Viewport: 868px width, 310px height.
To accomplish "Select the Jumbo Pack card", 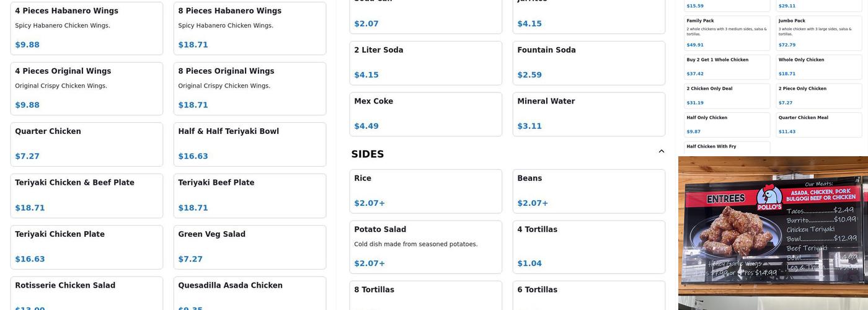I will (818, 33).
